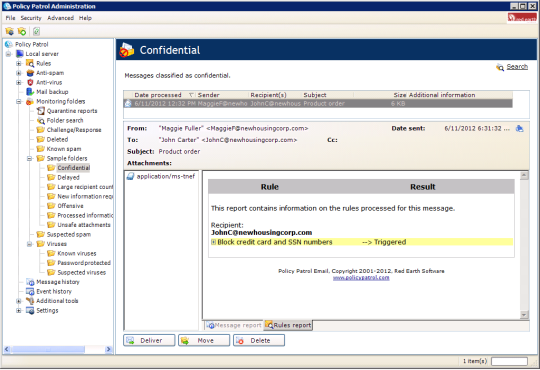540x370 pixels.
Task: Click the Confidential header folder icon
Action: pyautogui.click(x=126, y=50)
